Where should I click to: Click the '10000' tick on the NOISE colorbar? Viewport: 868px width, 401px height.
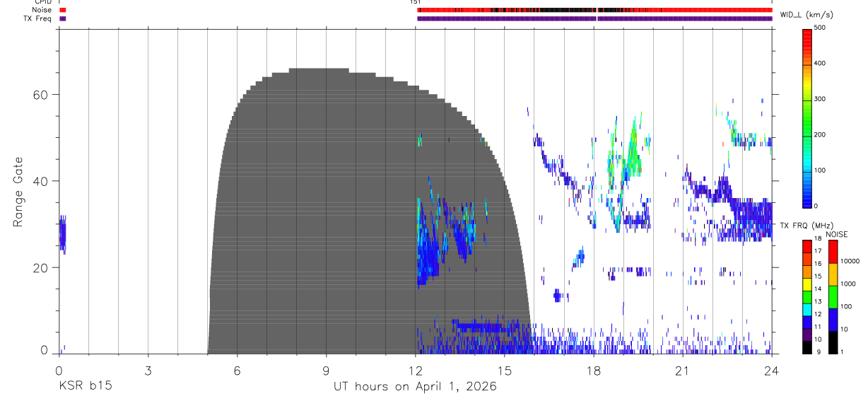point(851,261)
